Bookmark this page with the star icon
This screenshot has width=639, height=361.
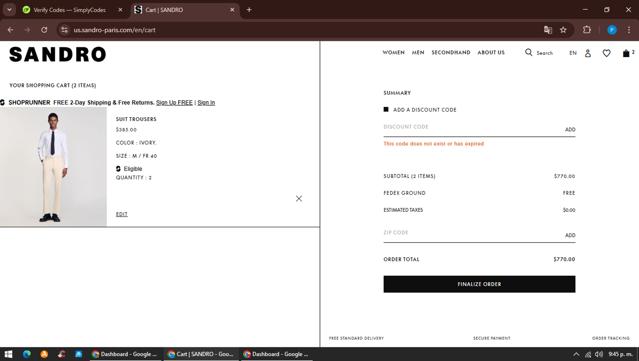point(563,30)
